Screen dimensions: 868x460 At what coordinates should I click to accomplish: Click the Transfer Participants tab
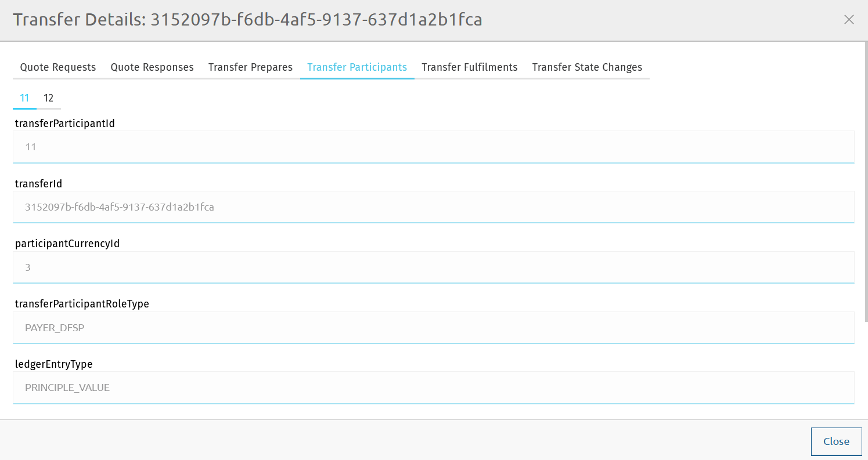(x=356, y=67)
